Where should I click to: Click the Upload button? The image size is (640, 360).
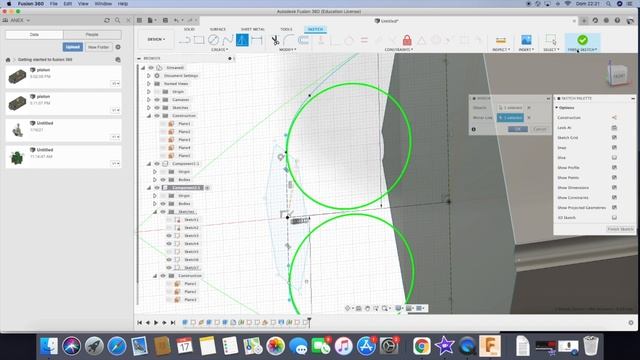click(x=73, y=47)
